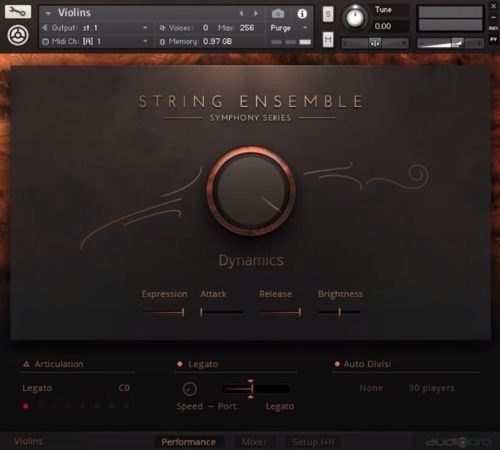Screen dimensions: 500x450
Task: Toggle the AUX sends button
Action: click(493, 28)
